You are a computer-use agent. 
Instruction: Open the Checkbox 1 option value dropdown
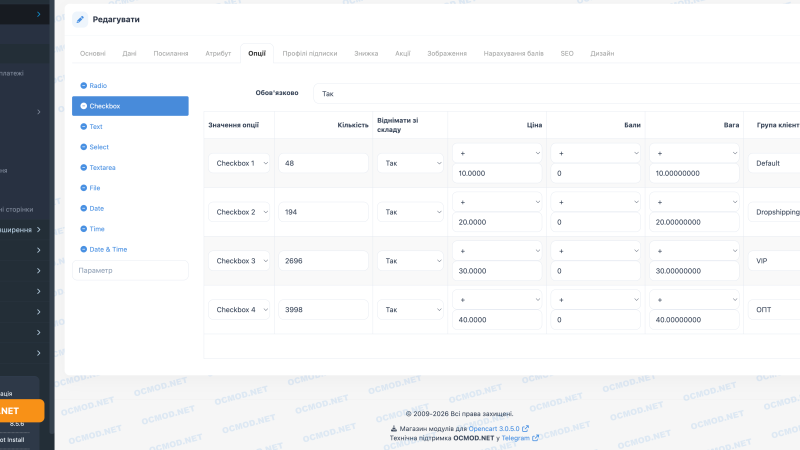pyautogui.click(x=239, y=163)
